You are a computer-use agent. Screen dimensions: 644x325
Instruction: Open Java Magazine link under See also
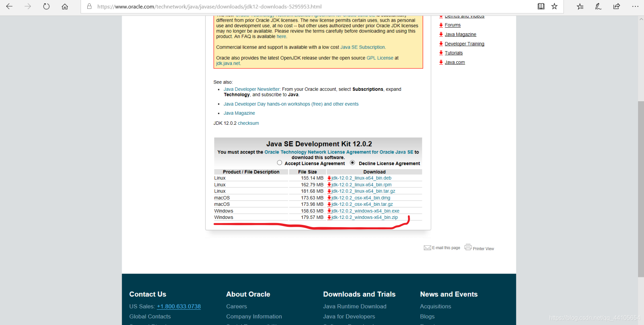pos(239,113)
